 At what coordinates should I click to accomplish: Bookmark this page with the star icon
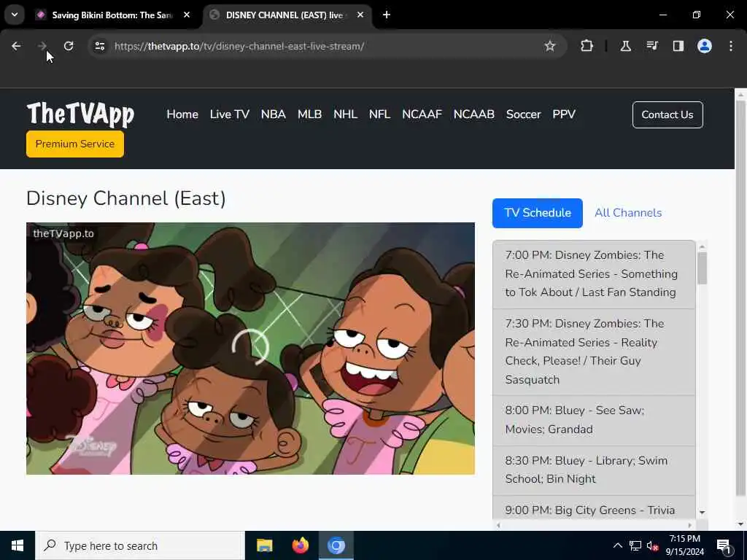point(550,46)
